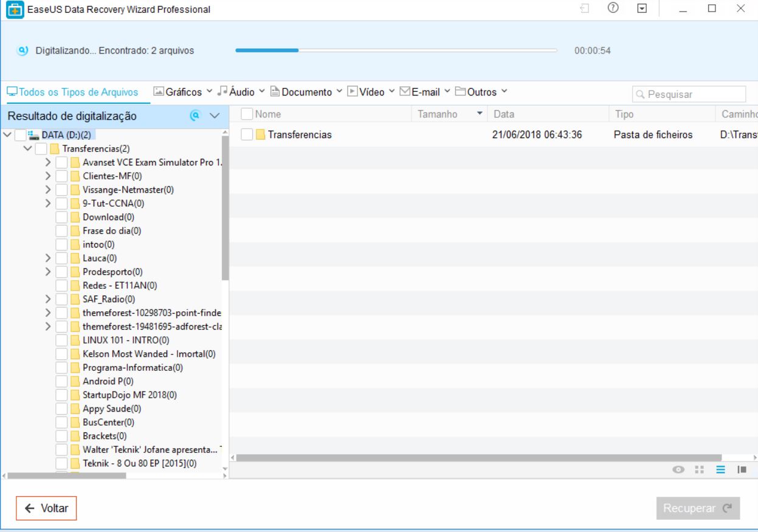Check the DATA (D:) checkbox
This screenshot has height=532, width=758.
20,135
